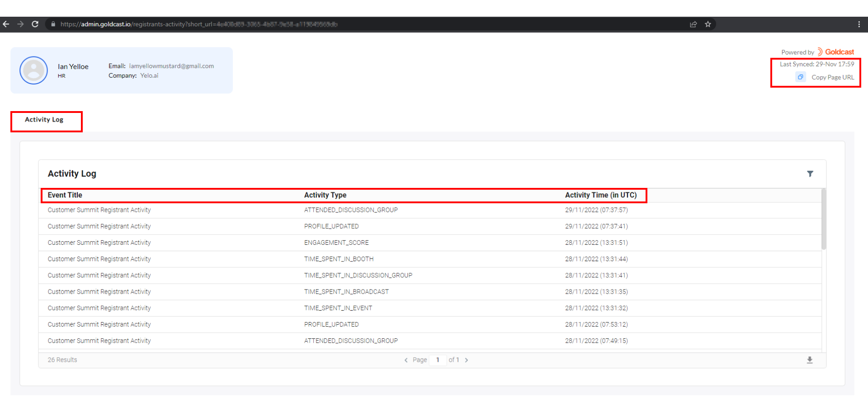Click the Goldcast logo

click(x=835, y=52)
